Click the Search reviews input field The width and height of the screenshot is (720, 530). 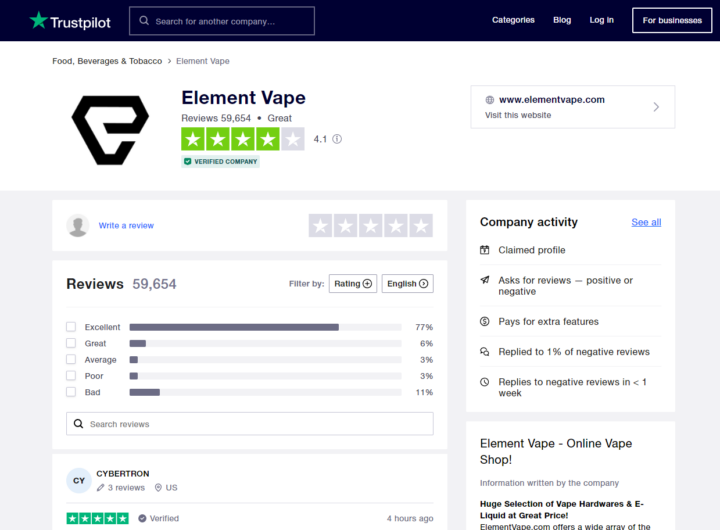pyautogui.click(x=250, y=423)
